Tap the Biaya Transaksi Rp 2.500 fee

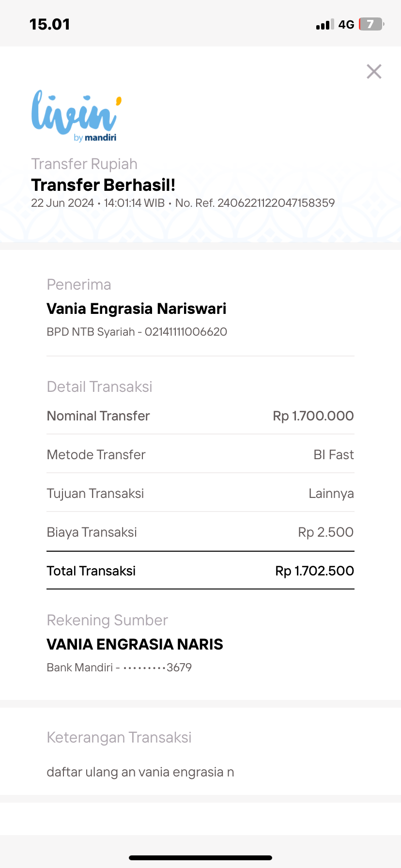pyautogui.click(x=325, y=532)
